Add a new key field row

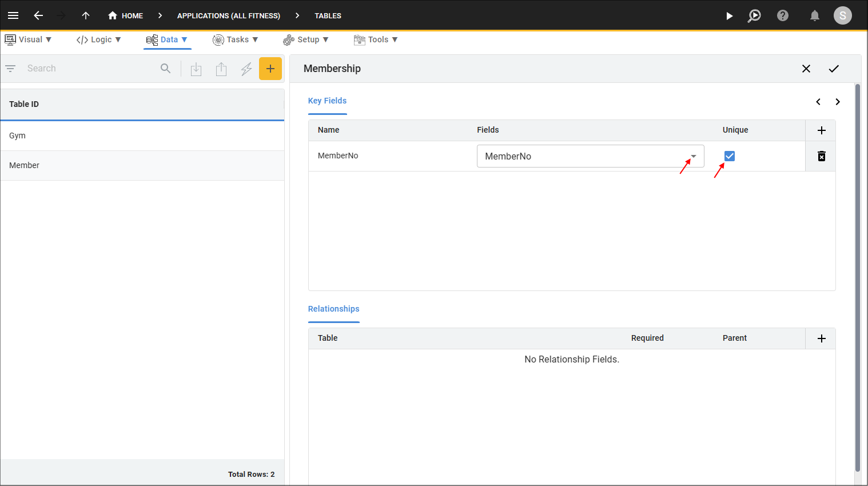(822, 130)
